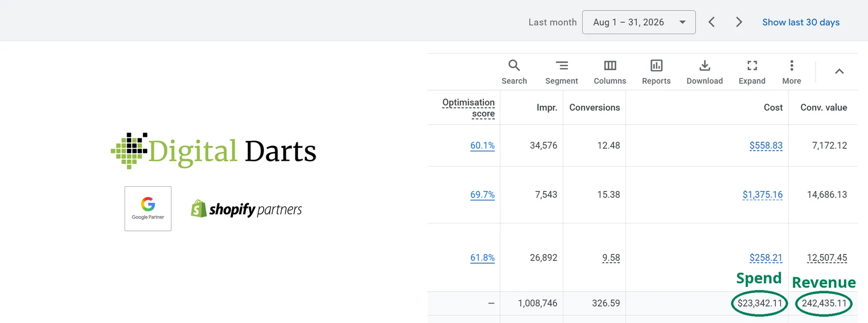Screen dimensions: 868x323
Task: Select the 12.48 conversions cell
Action: pos(609,145)
